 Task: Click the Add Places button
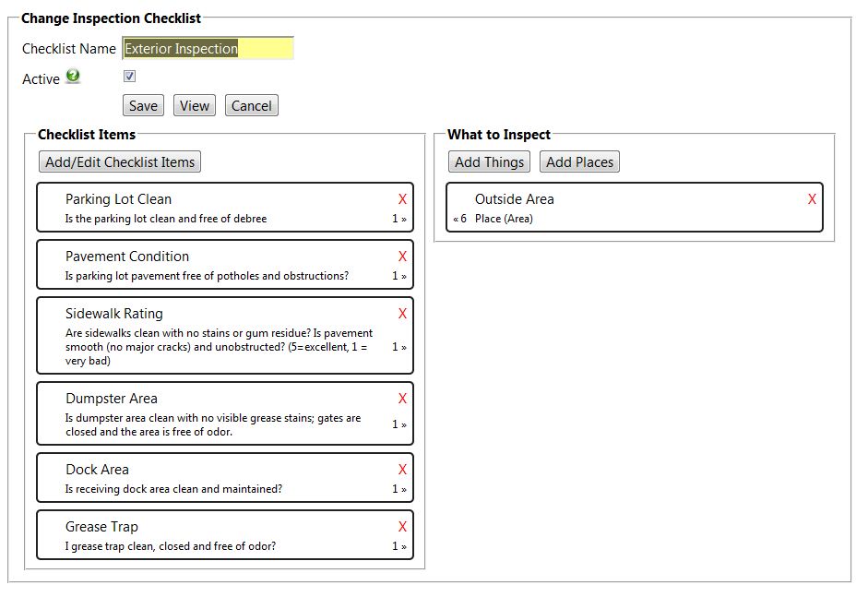579,162
